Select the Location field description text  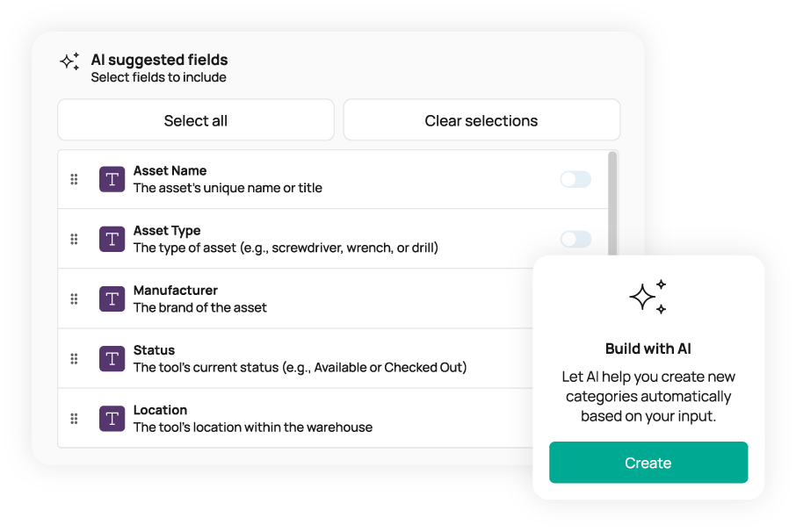pos(252,428)
